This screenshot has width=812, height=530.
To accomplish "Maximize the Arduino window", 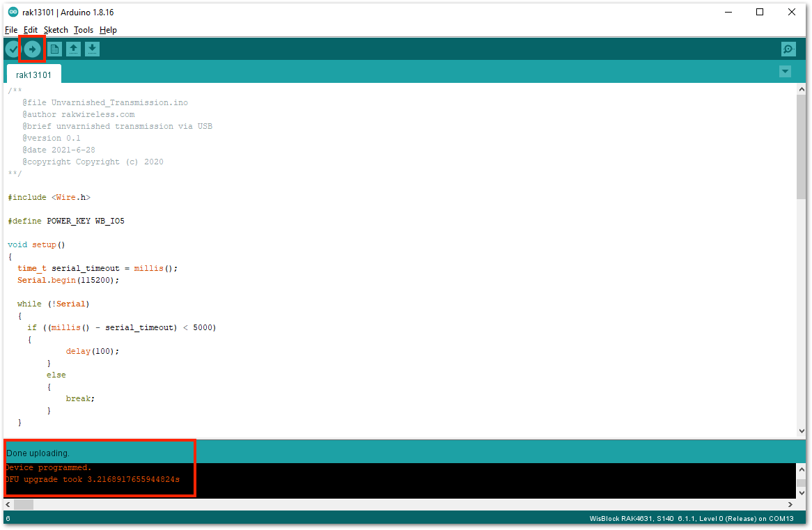I will 760,12.
